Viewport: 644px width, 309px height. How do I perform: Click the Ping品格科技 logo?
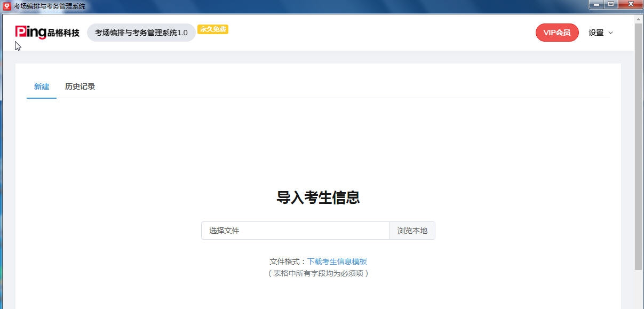click(47, 33)
